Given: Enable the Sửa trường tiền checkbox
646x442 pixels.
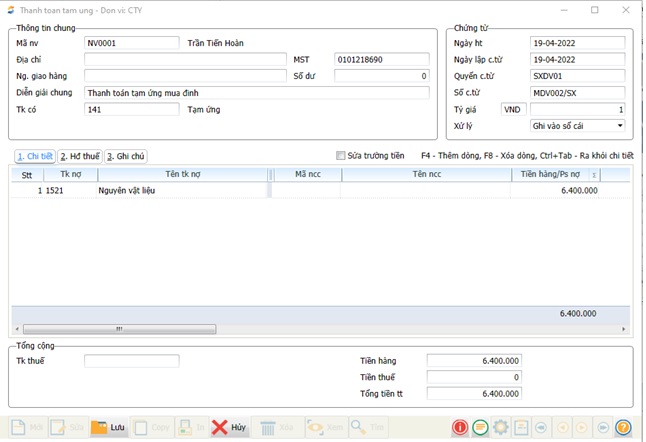Looking at the screenshot, I should coord(341,156).
